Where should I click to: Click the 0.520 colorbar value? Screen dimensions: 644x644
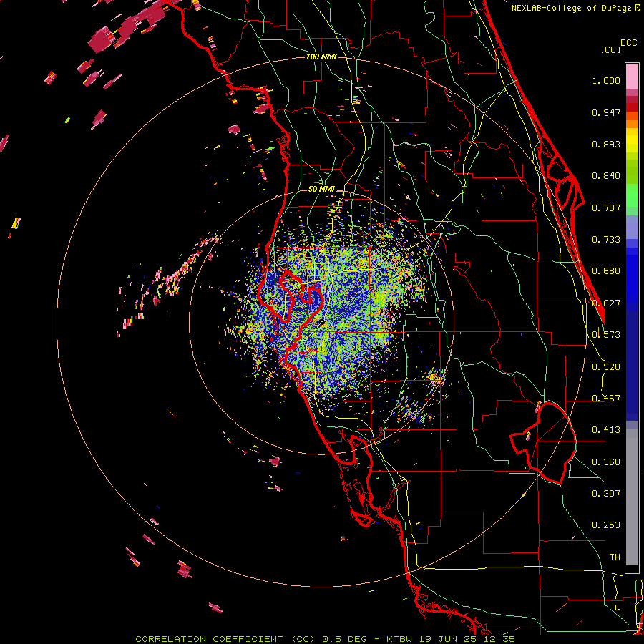click(x=606, y=367)
